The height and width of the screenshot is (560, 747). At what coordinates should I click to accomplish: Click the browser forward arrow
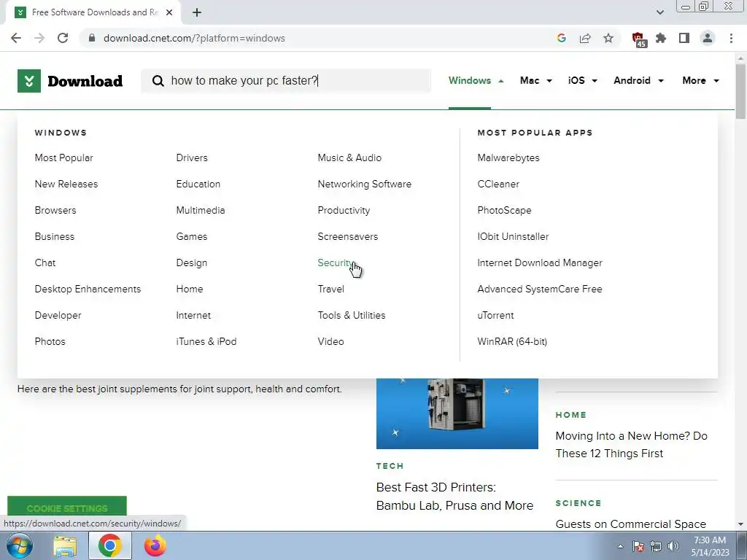point(39,38)
